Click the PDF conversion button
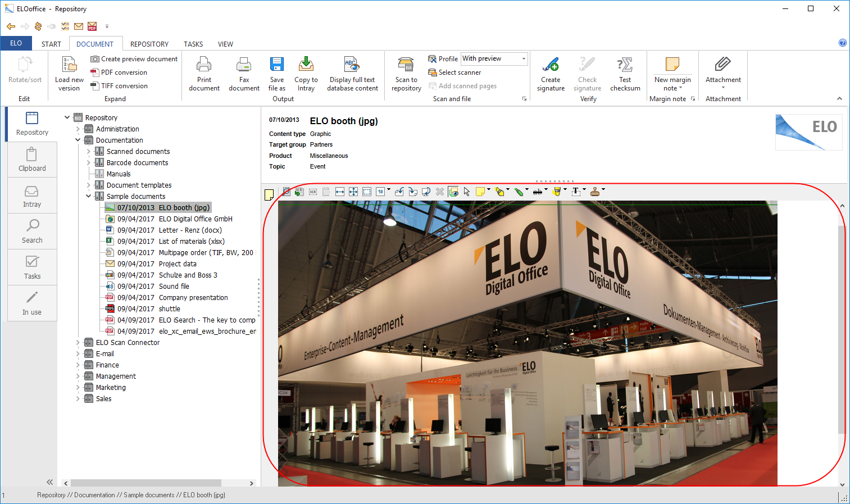Image resolution: width=850 pixels, height=504 pixels. [x=119, y=72]
